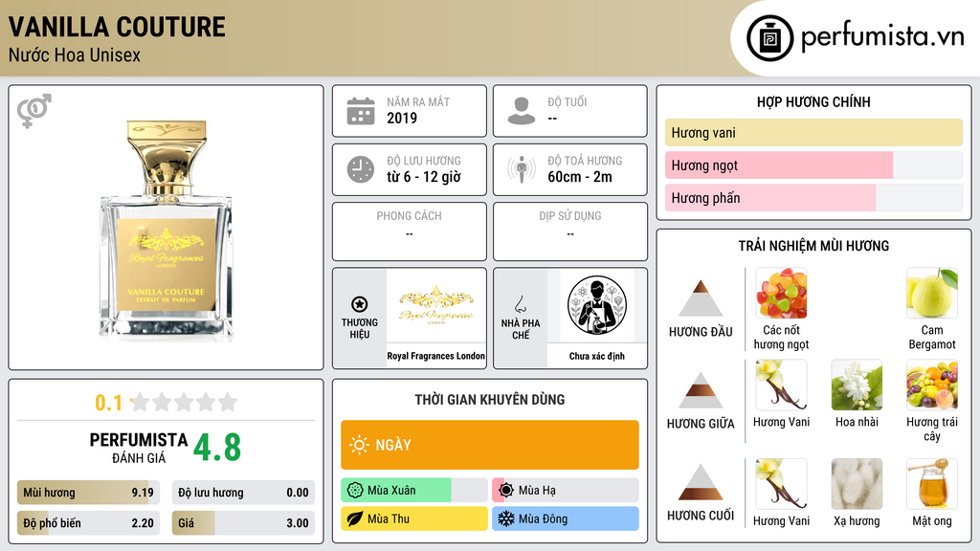Click the spring flower icon for Mùa Xuân
The width and height of the screenshot is (980, 551).
pyautogui.click(x=355, y=490)
